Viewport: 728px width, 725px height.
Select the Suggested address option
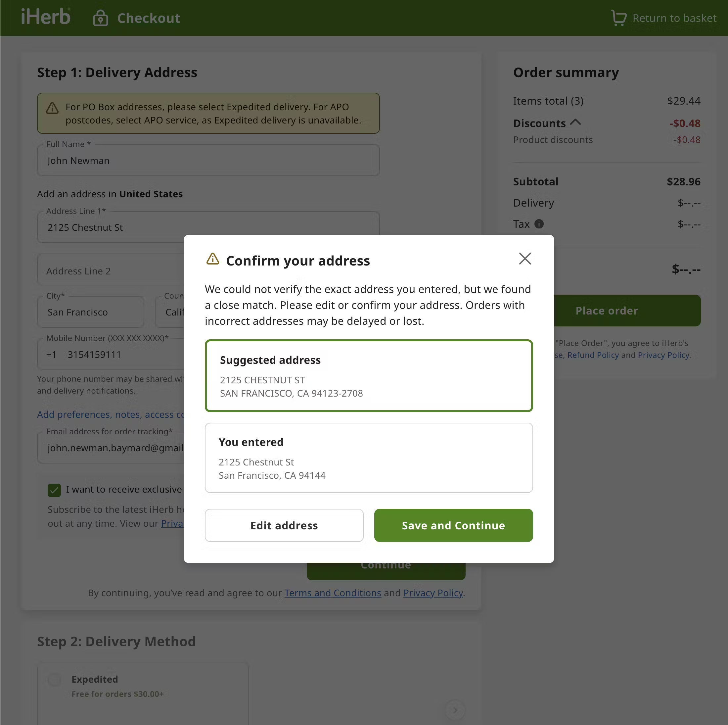click(369, 375)
